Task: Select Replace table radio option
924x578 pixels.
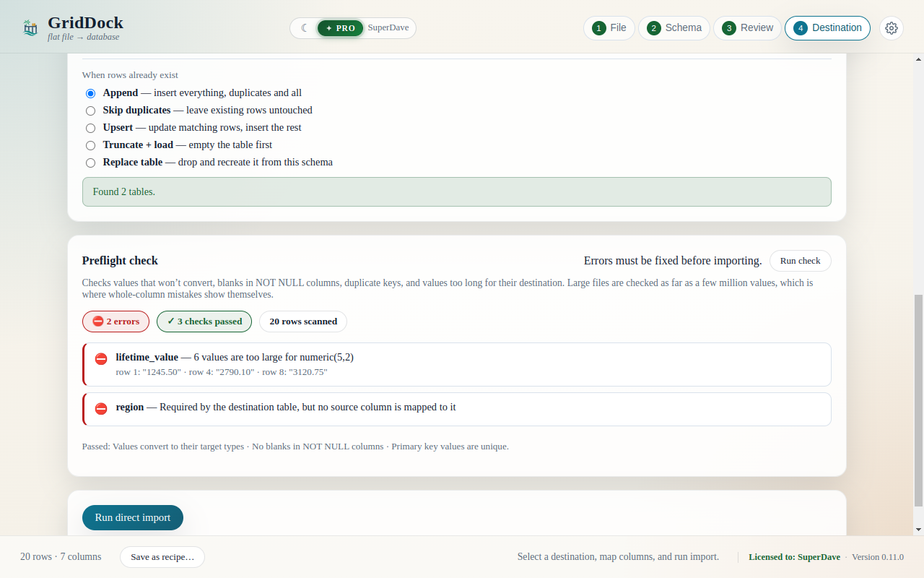Action: (x=90, y=163)
